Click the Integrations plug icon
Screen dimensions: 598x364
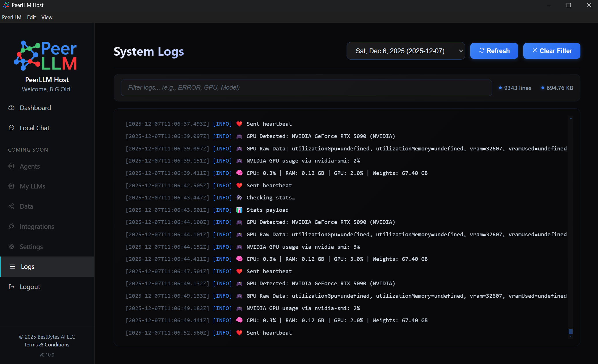(x=11, y=226)
